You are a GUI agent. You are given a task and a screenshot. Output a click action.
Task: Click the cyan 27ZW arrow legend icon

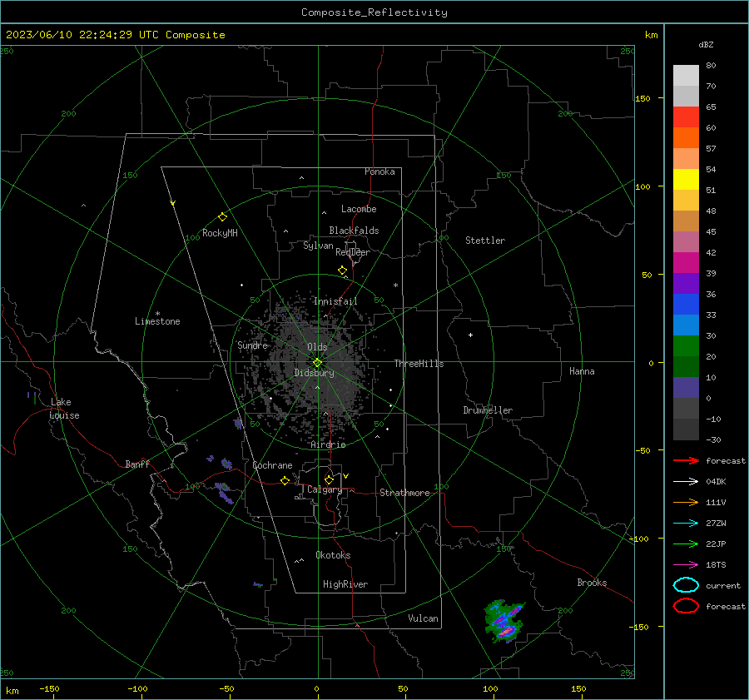tap(686, 524)
